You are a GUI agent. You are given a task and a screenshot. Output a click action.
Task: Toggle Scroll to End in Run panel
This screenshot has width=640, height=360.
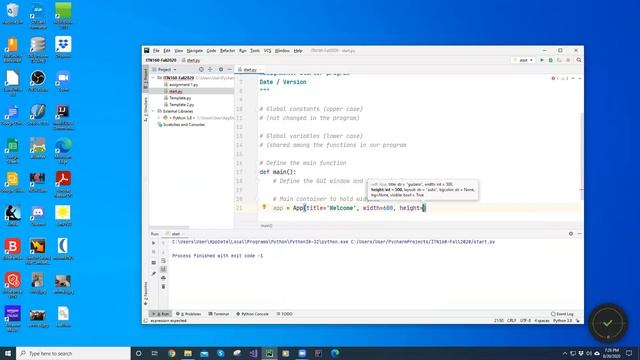pyautogui.click(x=163, y=269)
